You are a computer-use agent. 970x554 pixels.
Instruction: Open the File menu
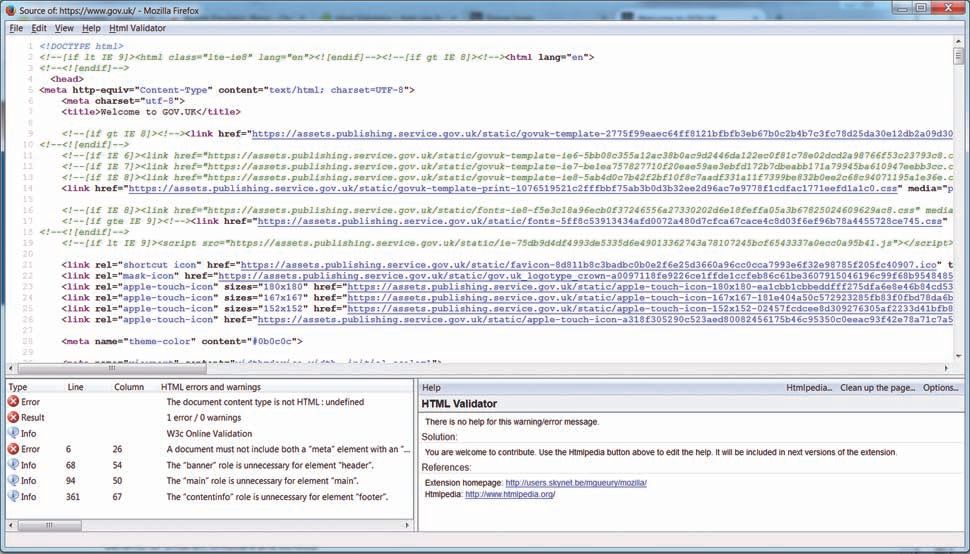pyautogui.click(x=16, y=28)
